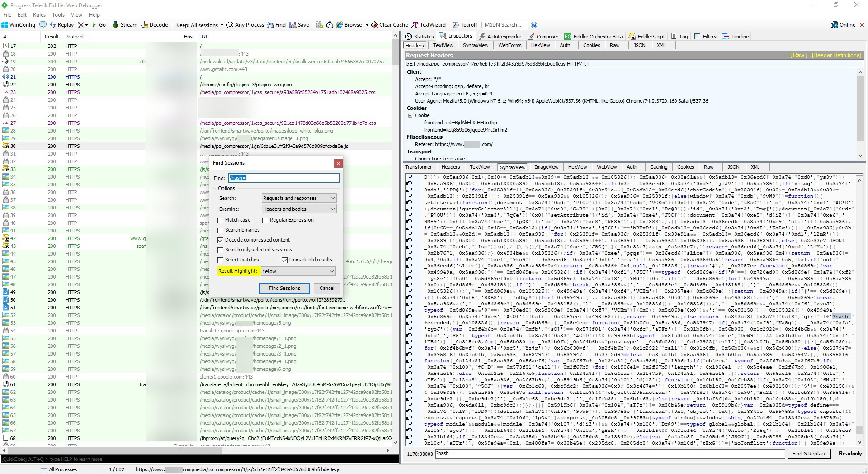
Task: Open the Log tab
Action: coord(680,37)
